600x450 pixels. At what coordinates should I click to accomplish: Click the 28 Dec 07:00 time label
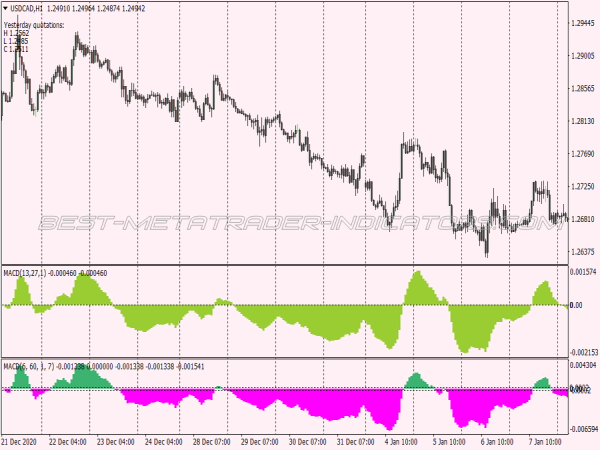[x=213, y=442]
